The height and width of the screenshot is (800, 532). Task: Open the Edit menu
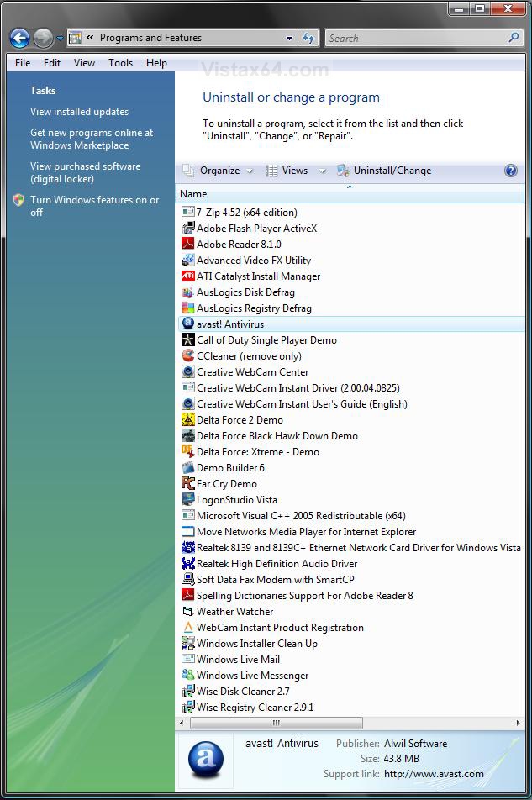[52, 63]
